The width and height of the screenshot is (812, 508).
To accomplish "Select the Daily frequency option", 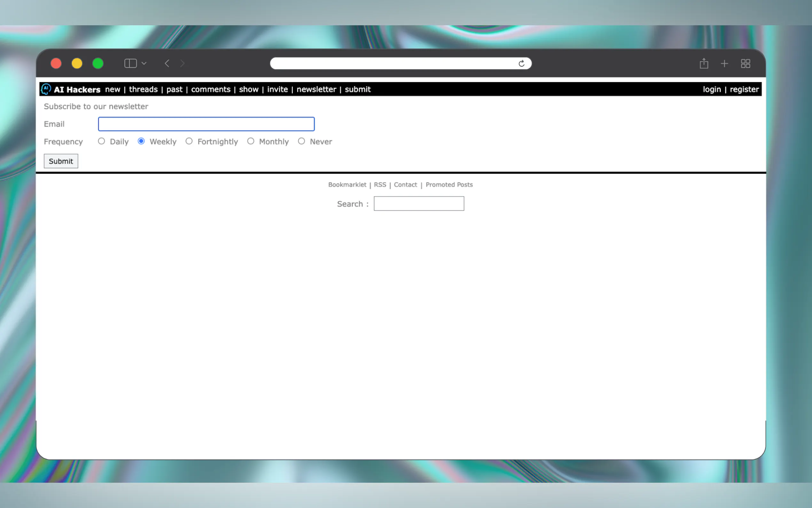I will coord(101,141).
